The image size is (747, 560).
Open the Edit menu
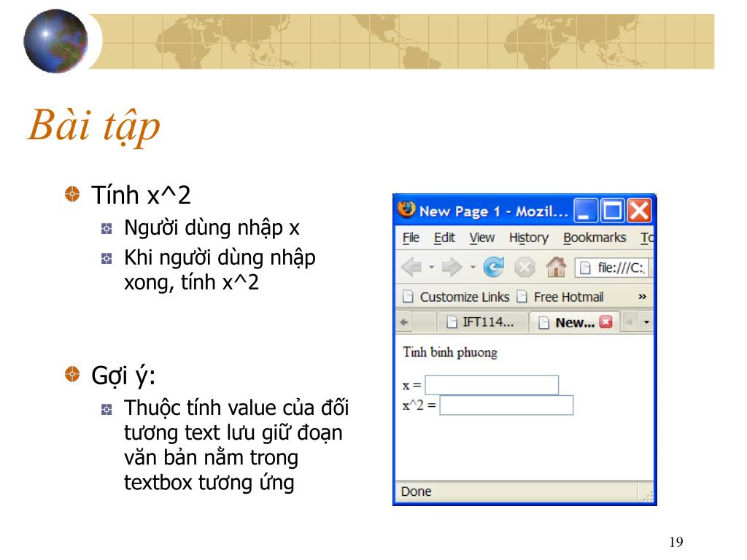[444, 238]
